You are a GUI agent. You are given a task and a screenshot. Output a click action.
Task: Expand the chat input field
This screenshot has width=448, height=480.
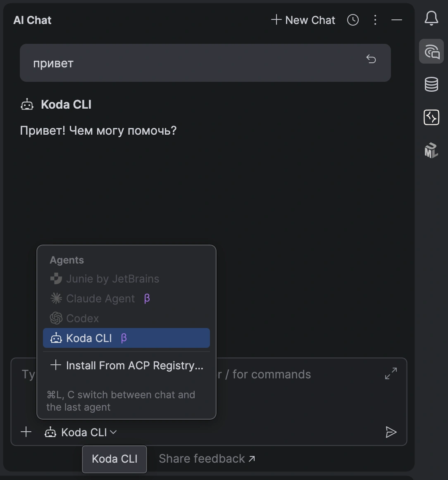click(x=391, y=373)
